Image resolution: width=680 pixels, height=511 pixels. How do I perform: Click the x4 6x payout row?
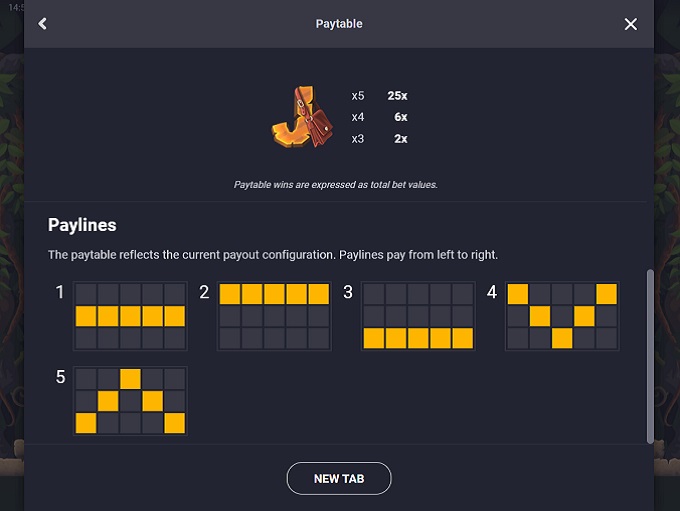click(x=379, y=117)
